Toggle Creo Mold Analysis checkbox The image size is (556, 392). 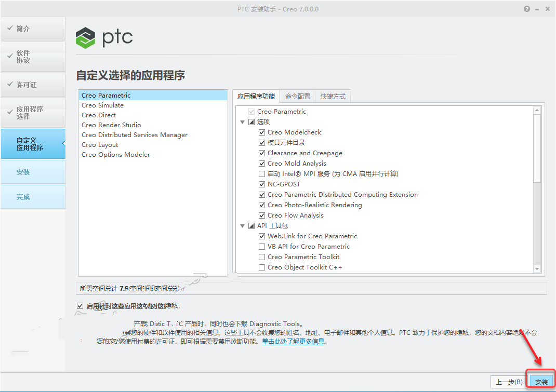[x=262, y=164]
